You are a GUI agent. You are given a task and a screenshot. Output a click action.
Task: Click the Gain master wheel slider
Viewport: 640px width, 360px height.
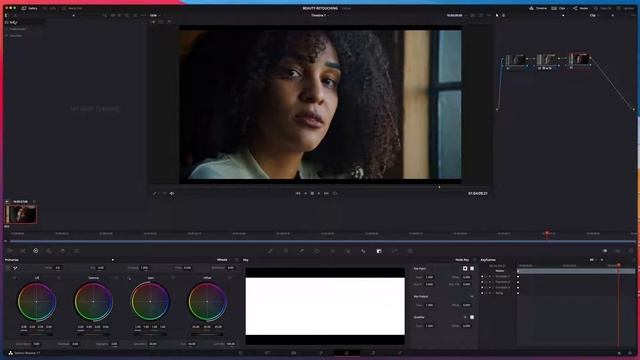(x=150, y=334)
